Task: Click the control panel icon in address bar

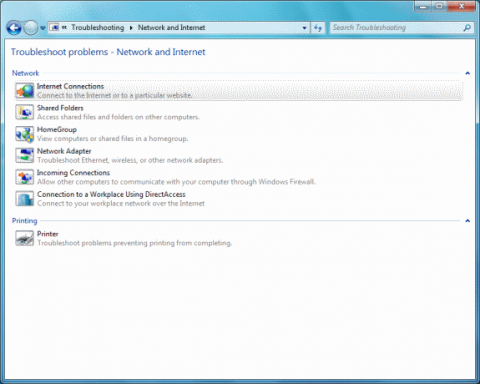Action: tap(55, 27)
